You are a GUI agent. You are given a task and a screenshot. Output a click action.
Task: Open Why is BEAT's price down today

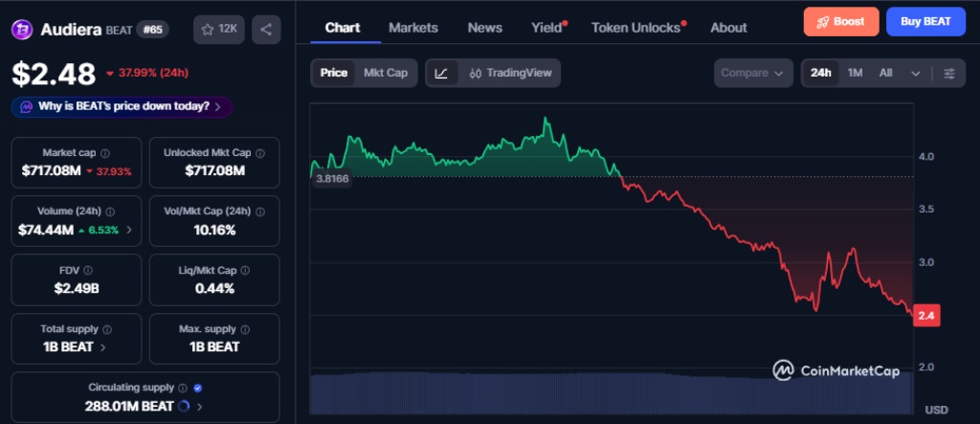[122, 107]
